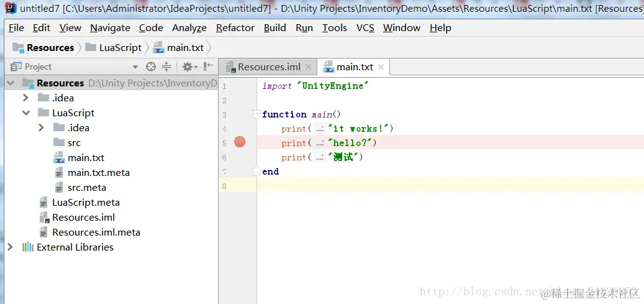This screenshot has width=644, height=304.
Task: Expand the .idea folder inside LuaScript
Action: point(40,127)
